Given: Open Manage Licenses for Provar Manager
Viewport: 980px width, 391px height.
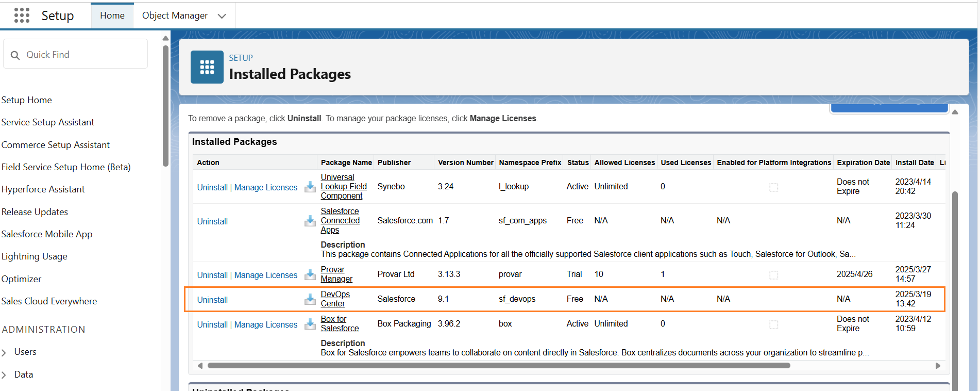Looking at the screenshot, I should [266, 275].
